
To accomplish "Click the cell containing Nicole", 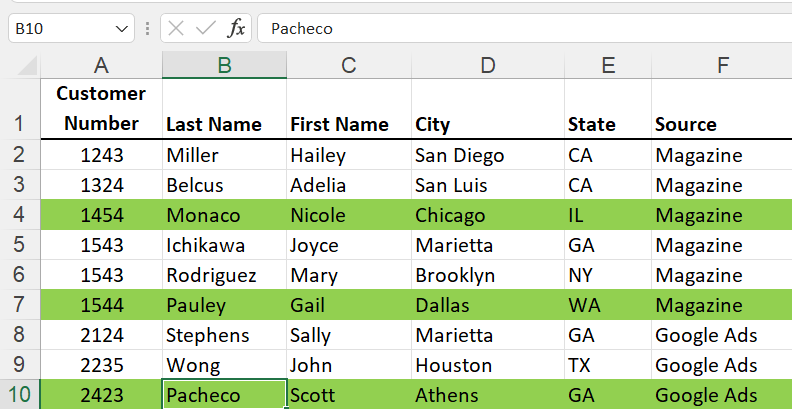I will pos(349,215).
